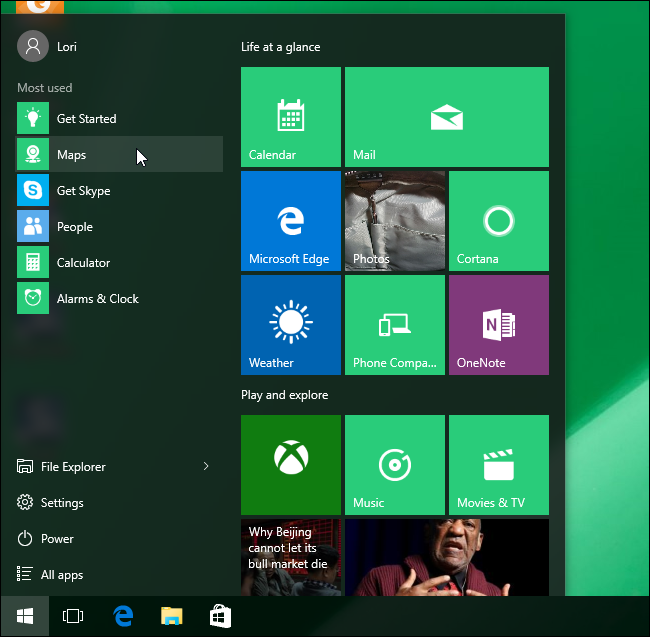Launch Edge from the taskbar
This screenshot has height=637, width=650.
[x=123, y=616]
